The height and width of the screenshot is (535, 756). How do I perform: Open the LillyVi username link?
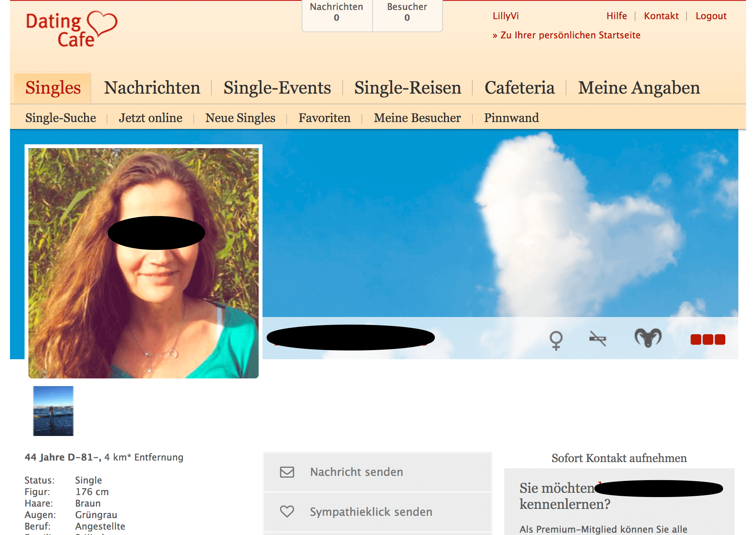505,16
